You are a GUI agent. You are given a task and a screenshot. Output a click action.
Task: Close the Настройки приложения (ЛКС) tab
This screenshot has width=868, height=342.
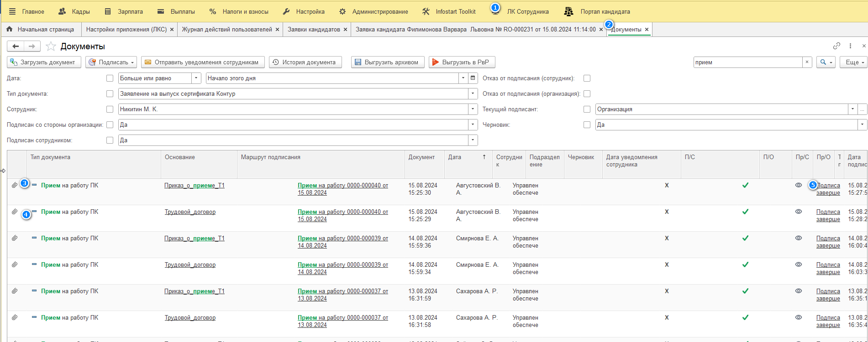coord(172,30)
